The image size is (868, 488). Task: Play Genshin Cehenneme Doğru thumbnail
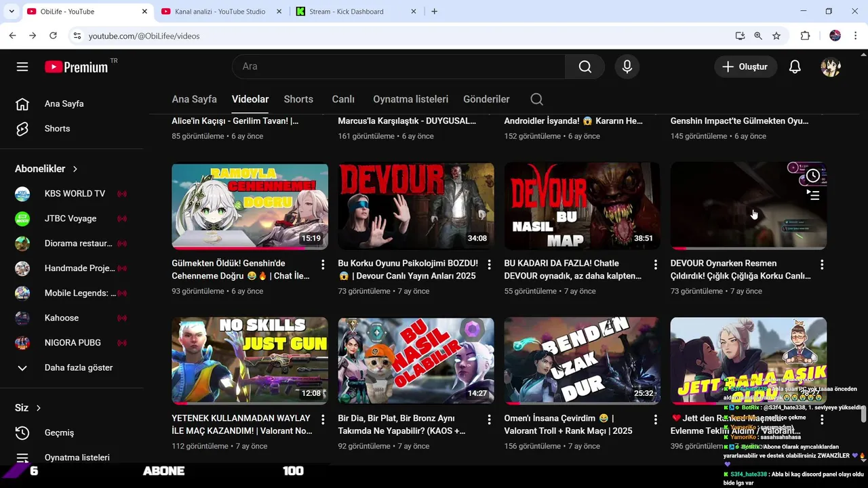pos(250,206)
